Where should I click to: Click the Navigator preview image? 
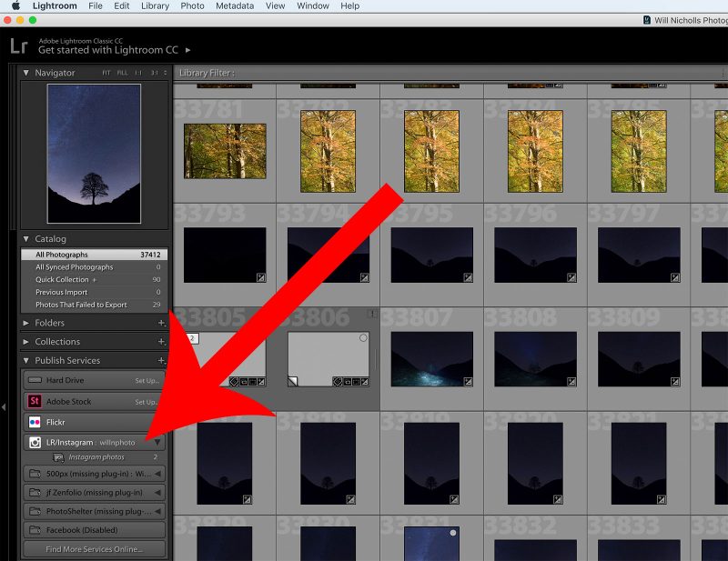click(x=94, y=154)
